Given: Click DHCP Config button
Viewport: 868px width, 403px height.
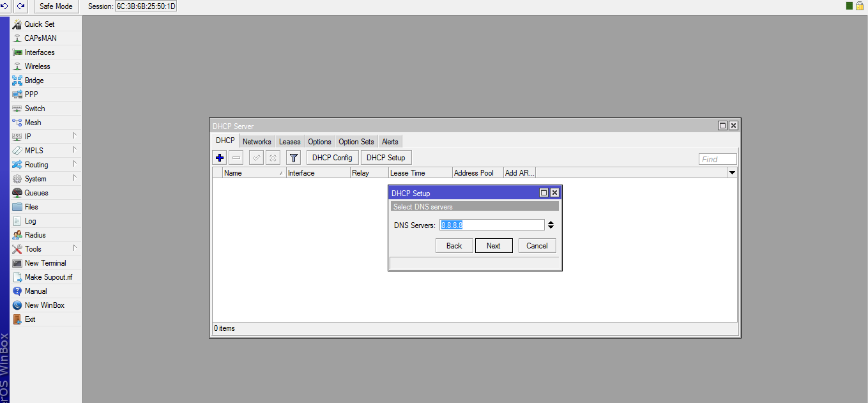Looking at the screenshot, I should (x=332, y=158).
